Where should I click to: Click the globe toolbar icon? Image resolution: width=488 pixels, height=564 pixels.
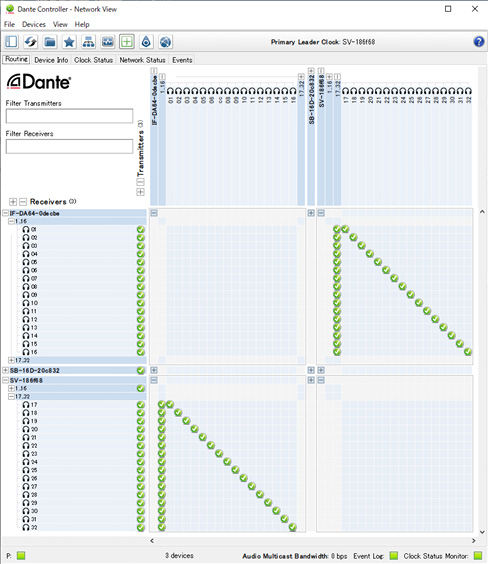pyautogui.click(x=165, y=42)
